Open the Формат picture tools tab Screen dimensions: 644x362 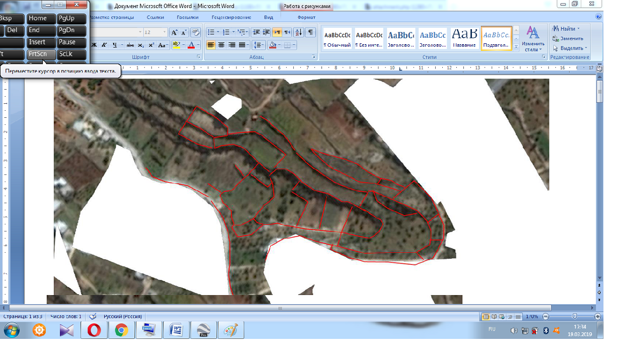coord(306,17)
